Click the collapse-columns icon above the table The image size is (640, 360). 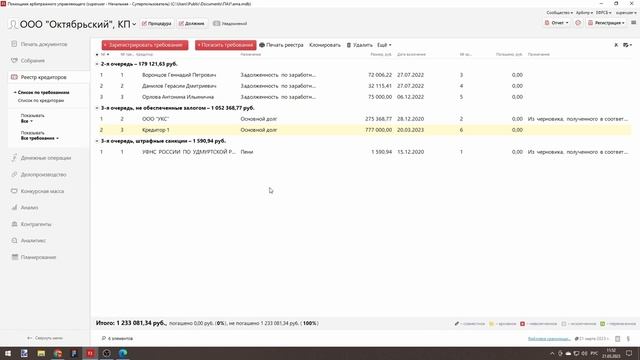click(616, 45)
